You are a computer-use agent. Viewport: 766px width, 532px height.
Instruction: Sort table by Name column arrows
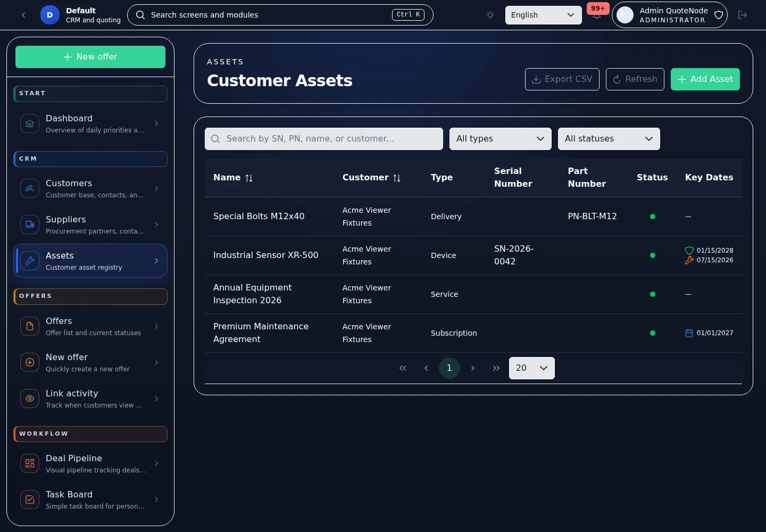(x=249, y=178)
